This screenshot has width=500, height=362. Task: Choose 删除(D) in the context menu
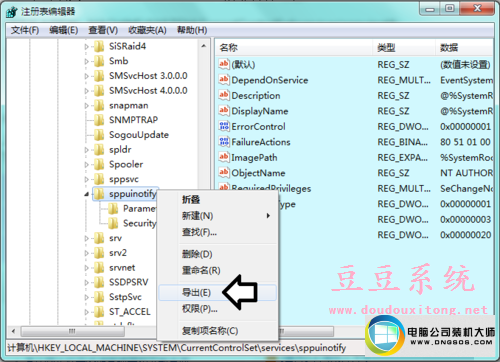(217, 254)
